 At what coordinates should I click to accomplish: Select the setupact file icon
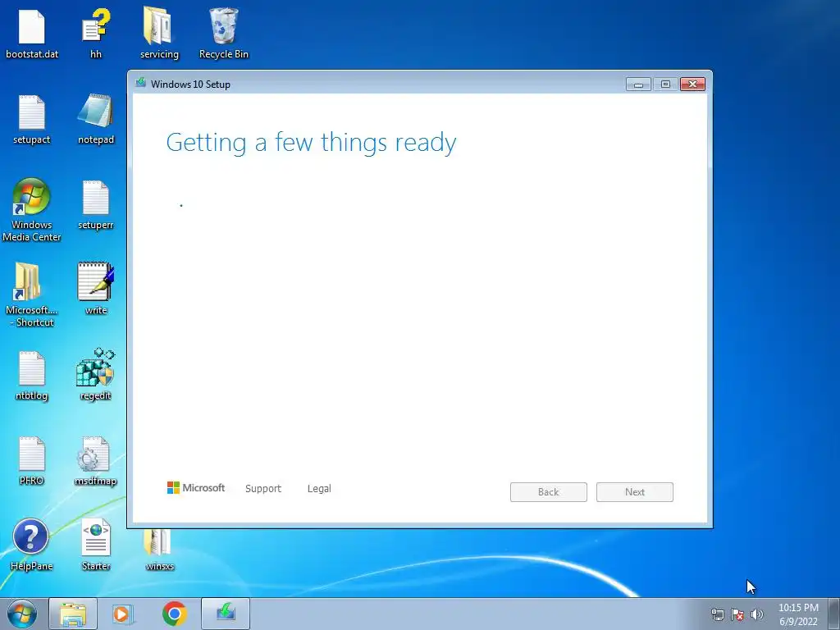pyautogui.click(x=32, y=120)
